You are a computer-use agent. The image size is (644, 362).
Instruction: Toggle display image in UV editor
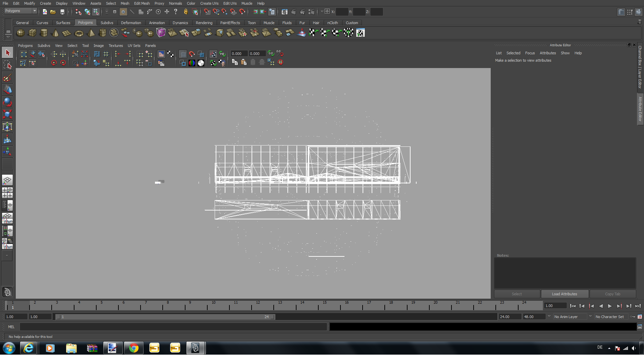[x=161, y=54]
